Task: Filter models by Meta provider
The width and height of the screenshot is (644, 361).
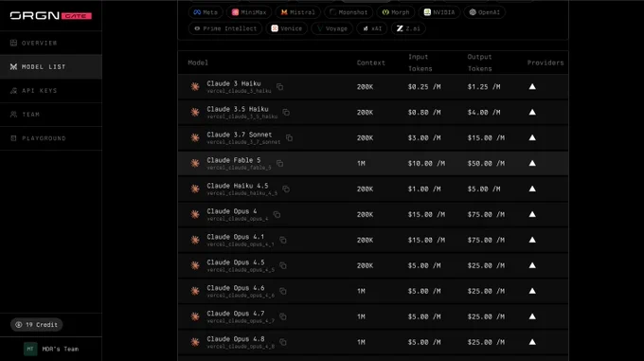Action: pyautogui.click(x=206, y=12)
